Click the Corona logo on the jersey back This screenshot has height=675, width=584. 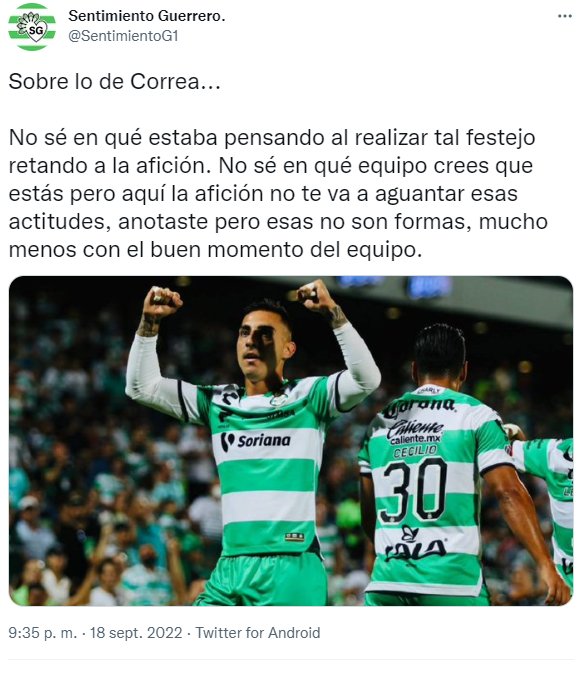[x=418, y=408]
